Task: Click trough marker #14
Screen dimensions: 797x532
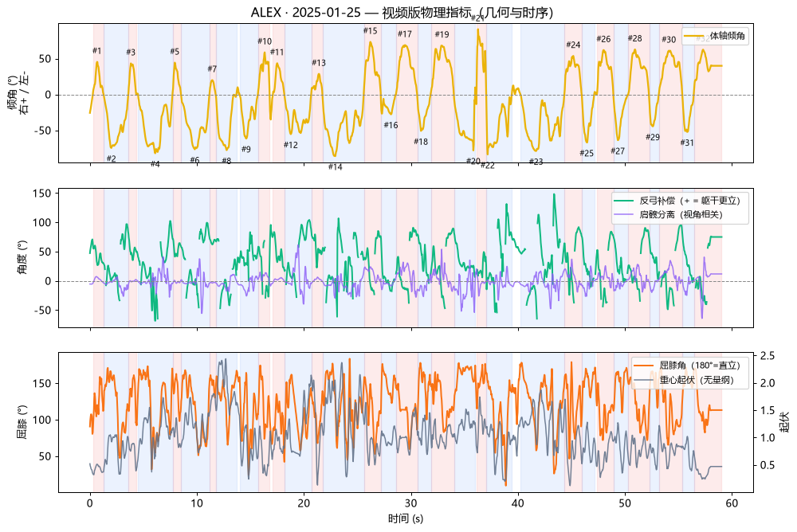Action: coord(335,166)
